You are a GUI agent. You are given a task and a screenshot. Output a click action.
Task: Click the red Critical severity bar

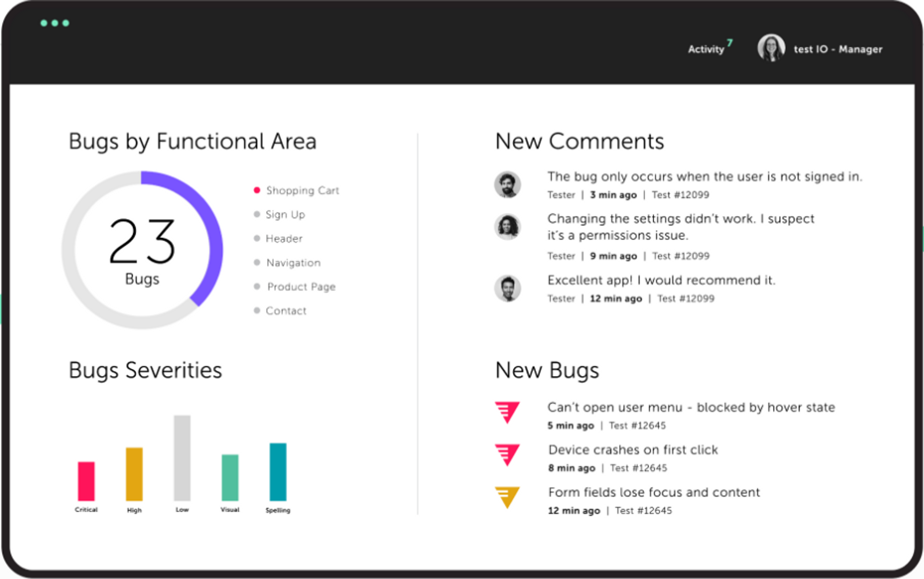pyautogui.click(x=86, y=481)
